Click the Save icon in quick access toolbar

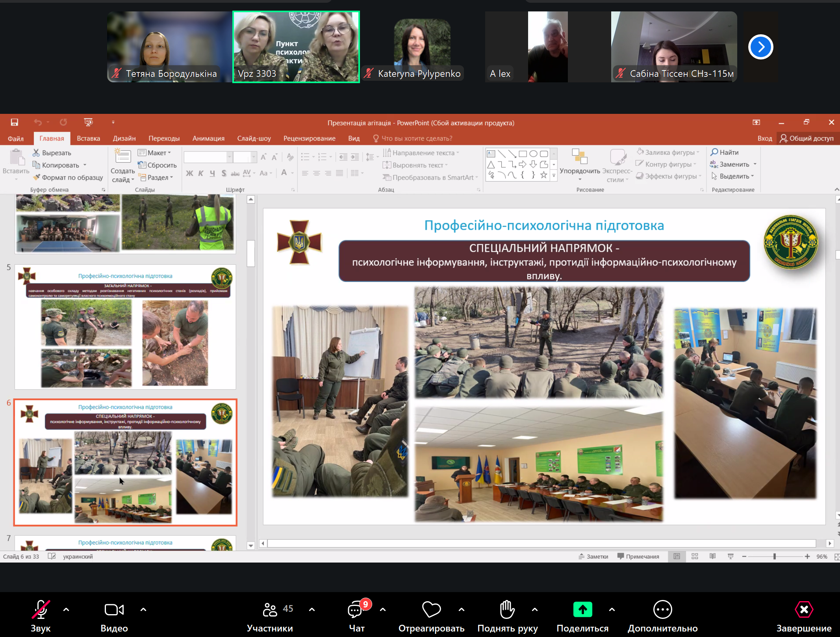[x=14, y=123]
